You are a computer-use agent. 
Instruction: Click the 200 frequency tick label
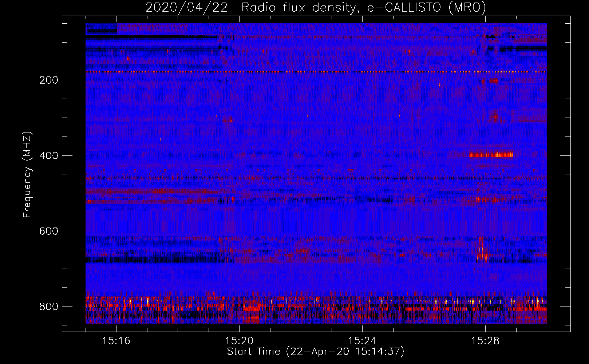(x=49, y=80)
